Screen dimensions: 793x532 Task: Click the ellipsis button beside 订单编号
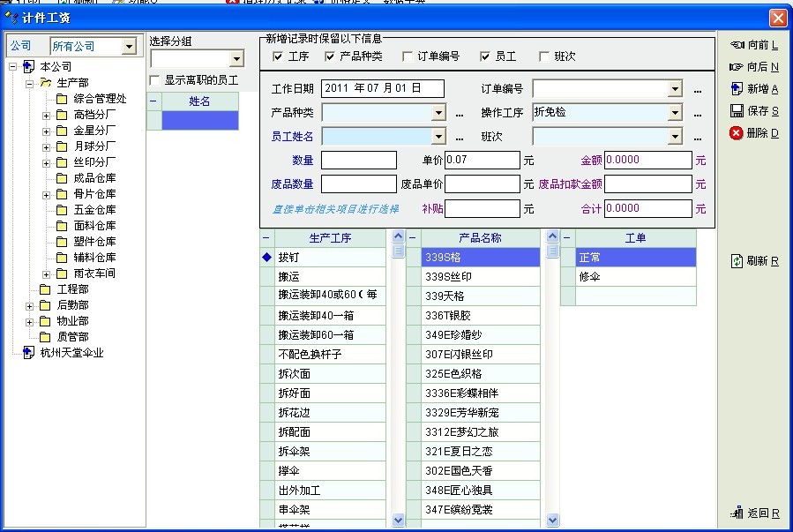[698, 90]
